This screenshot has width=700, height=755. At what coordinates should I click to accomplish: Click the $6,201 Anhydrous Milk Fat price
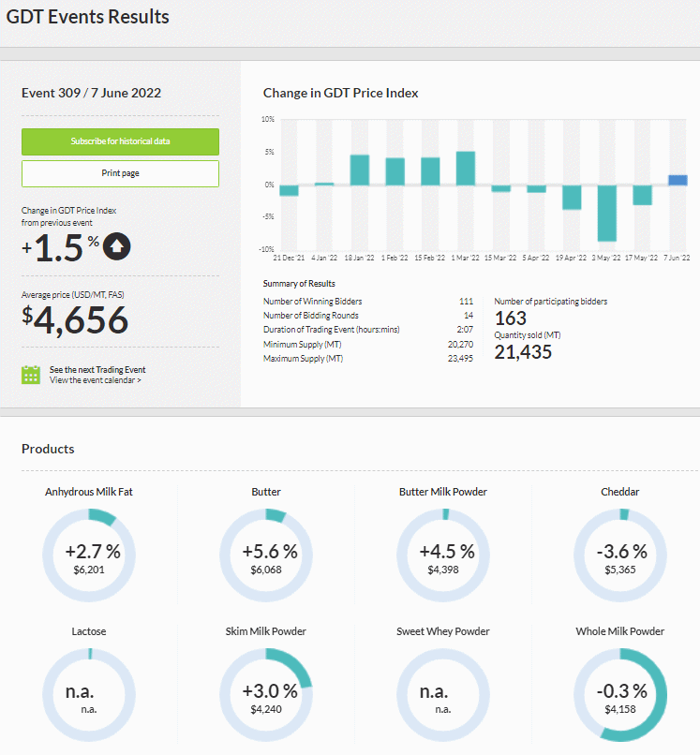(89, 570)
